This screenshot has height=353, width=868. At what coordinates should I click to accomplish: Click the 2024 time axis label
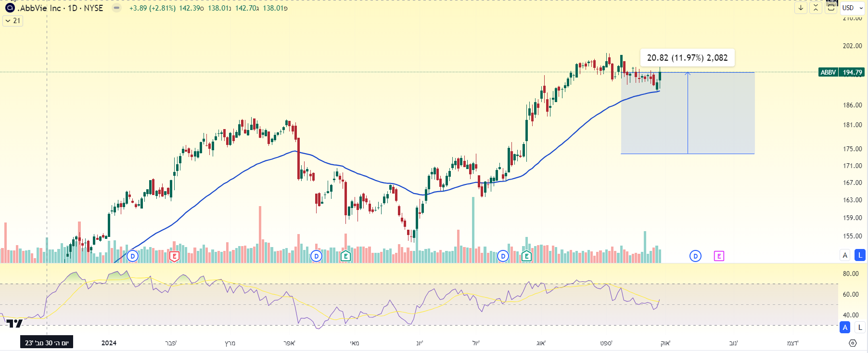click(x=109, y=343)
